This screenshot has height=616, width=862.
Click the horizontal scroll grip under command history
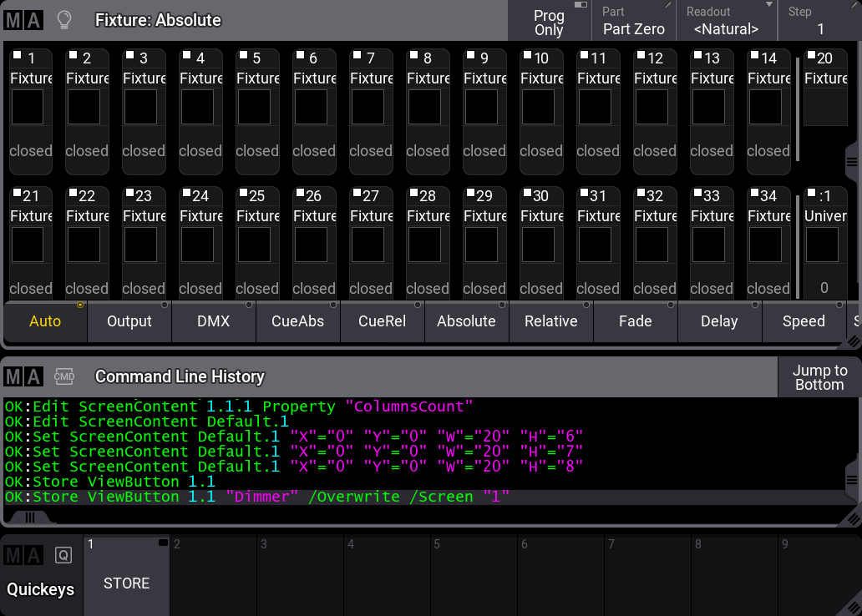(x=30, y=517)
